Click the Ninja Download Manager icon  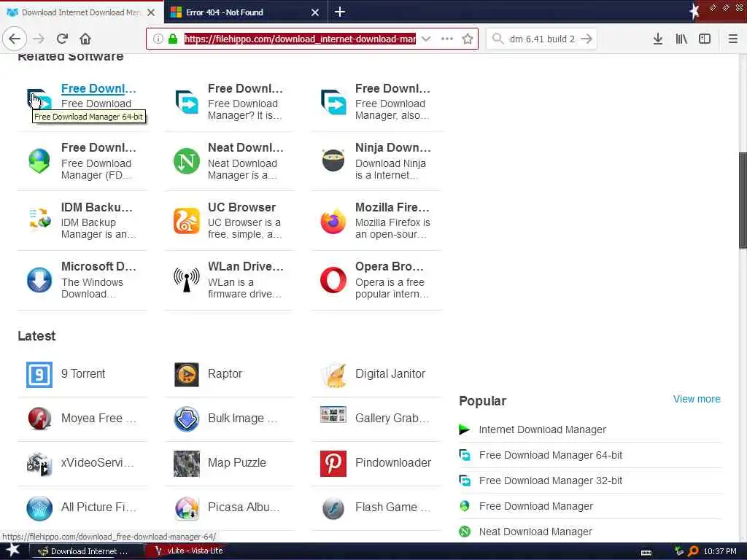(x=333, y=160)
